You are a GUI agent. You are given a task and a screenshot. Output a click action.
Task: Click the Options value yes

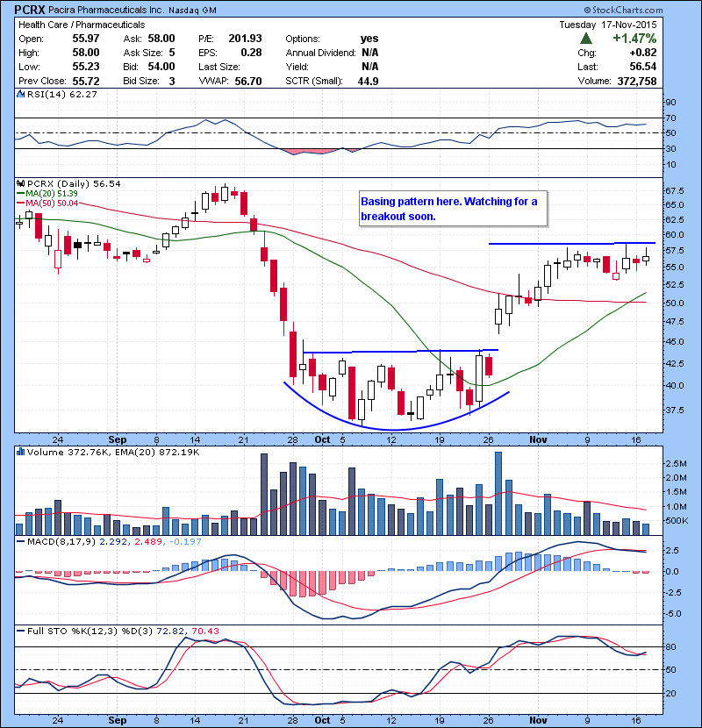369,39
